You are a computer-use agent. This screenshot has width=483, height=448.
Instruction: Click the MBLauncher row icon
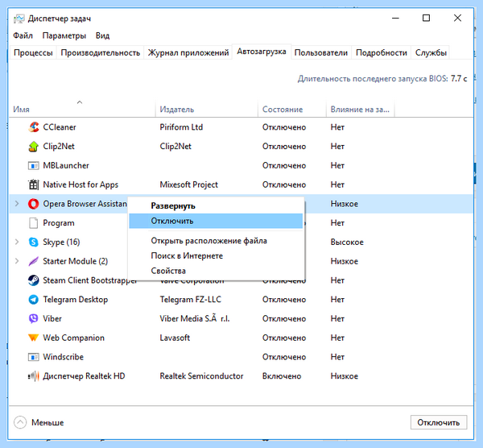[34, 165]
